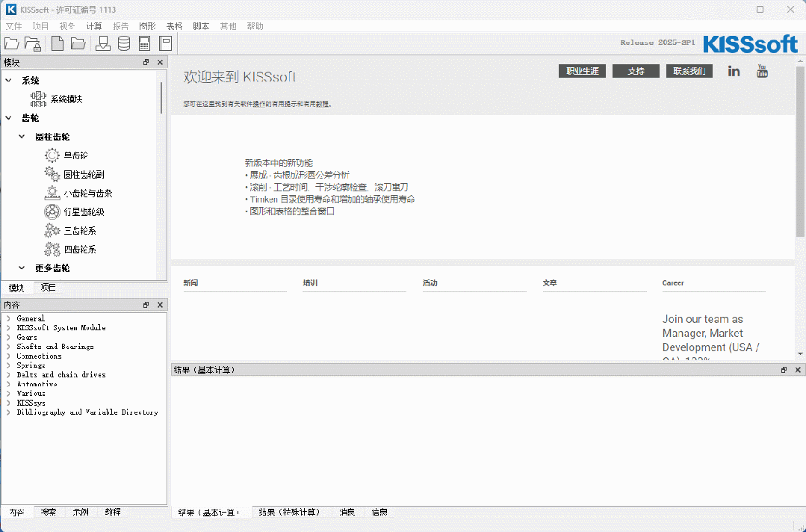806x532 pixels.
Task: Select the 系统模块 module icon
Action: (39, 99)
